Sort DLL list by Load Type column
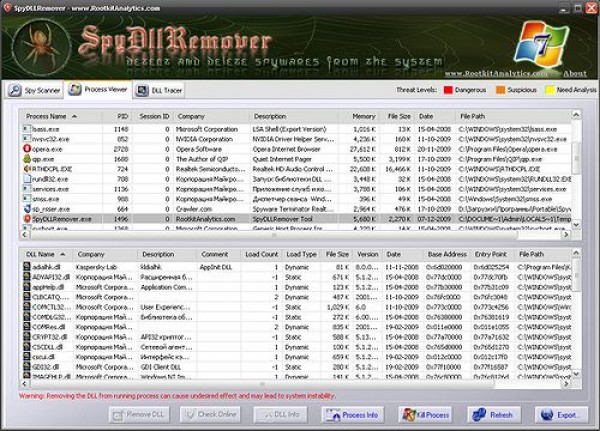The width and height of the screenshot is (600, 431). pyautogui.click(x=301, y=254)
